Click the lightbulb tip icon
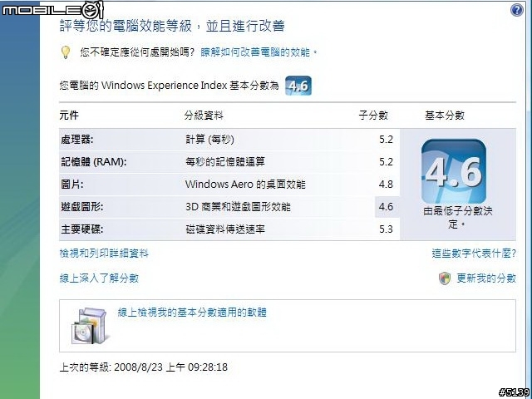The width and height of the screenshot is (532, 399). coord(65,52)
